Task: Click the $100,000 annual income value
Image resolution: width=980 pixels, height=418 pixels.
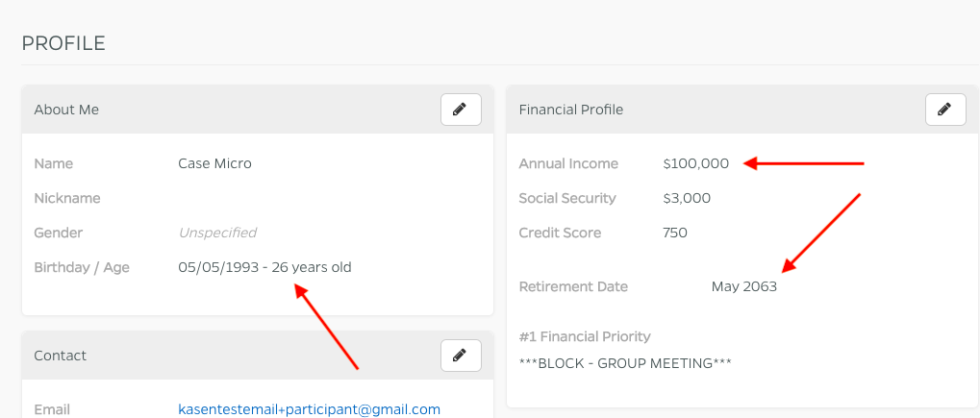Action: 695,163
